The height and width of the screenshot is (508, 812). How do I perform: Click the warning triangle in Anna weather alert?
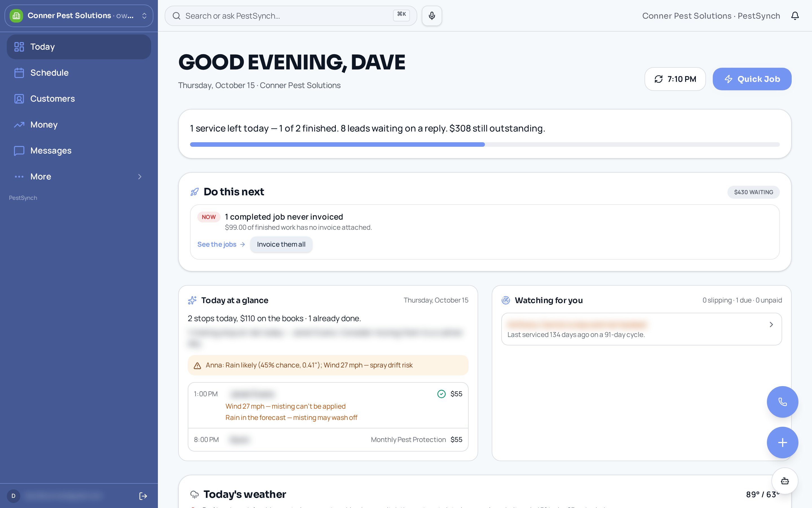(x=197, y=365)
